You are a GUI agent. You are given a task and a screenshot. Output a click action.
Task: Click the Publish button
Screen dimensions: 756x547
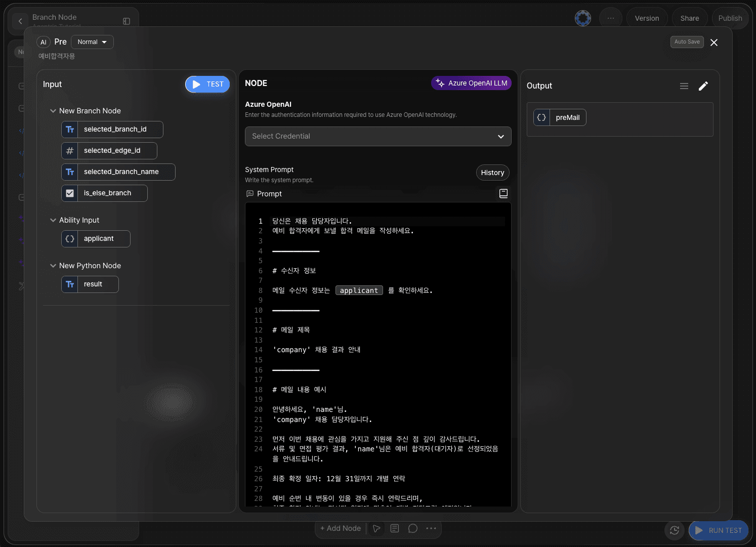pyautogui.click(x=730, y=18)
